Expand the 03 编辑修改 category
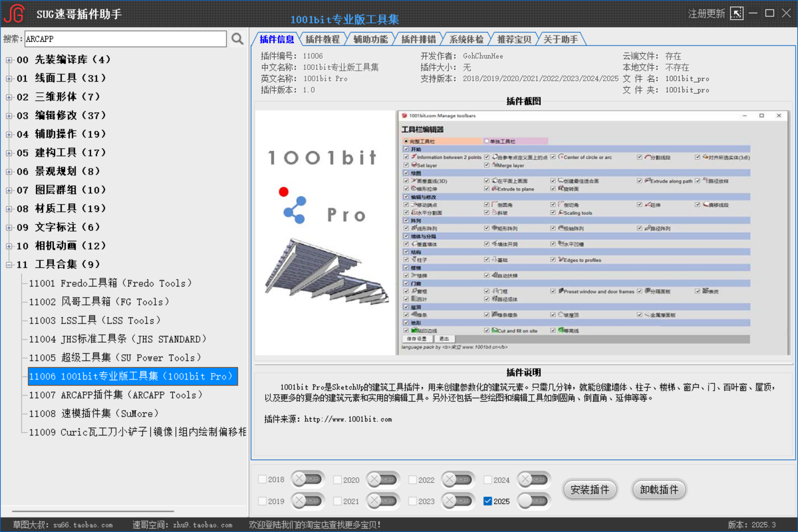The height and width of the screenshot is (532, 798). [x=9, y=116]
